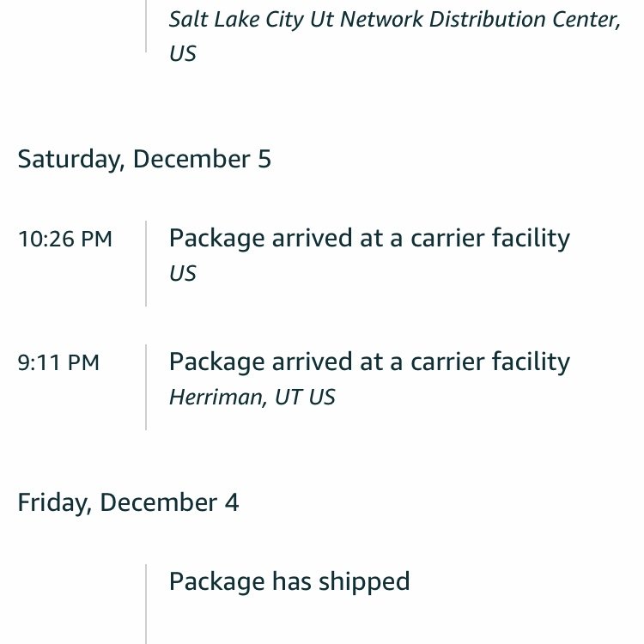Screen dimensions: 644x644
Task: Click the word December in Saturday heading
Action: (191, 159)
